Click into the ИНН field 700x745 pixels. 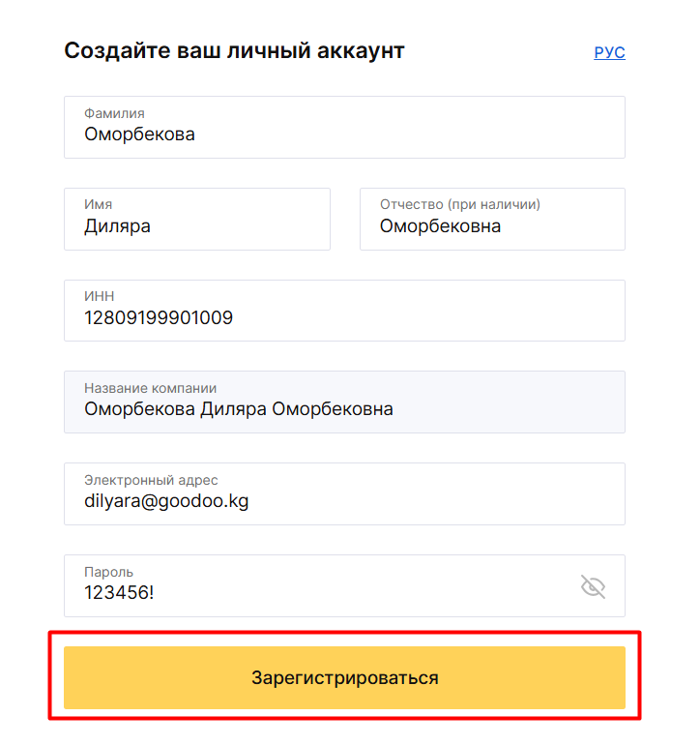click(x=344, y=311)
